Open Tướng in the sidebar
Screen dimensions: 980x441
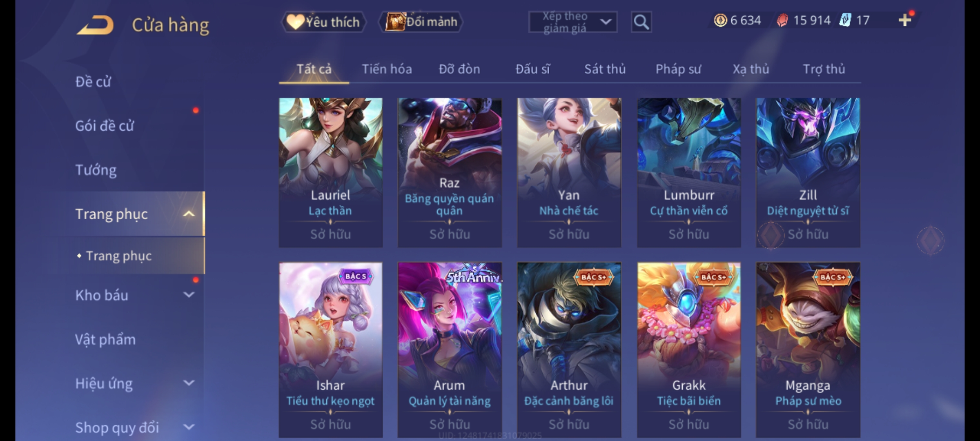[96, 170]
